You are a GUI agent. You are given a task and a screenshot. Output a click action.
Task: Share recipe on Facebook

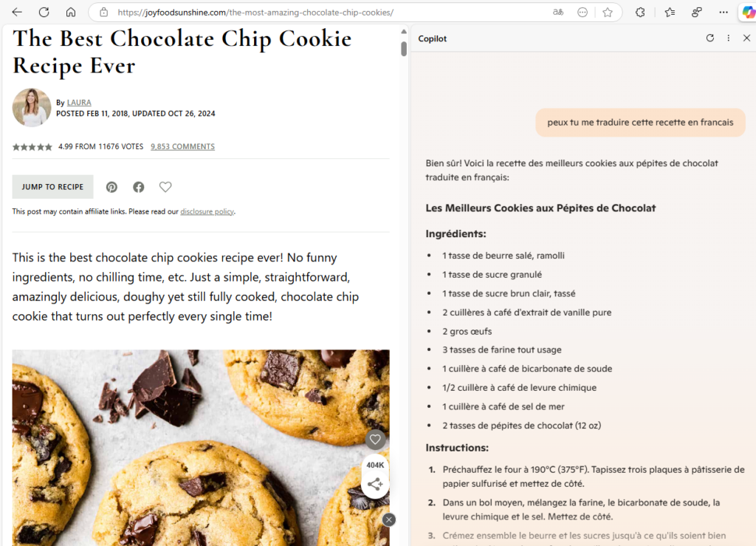(138, 187)
